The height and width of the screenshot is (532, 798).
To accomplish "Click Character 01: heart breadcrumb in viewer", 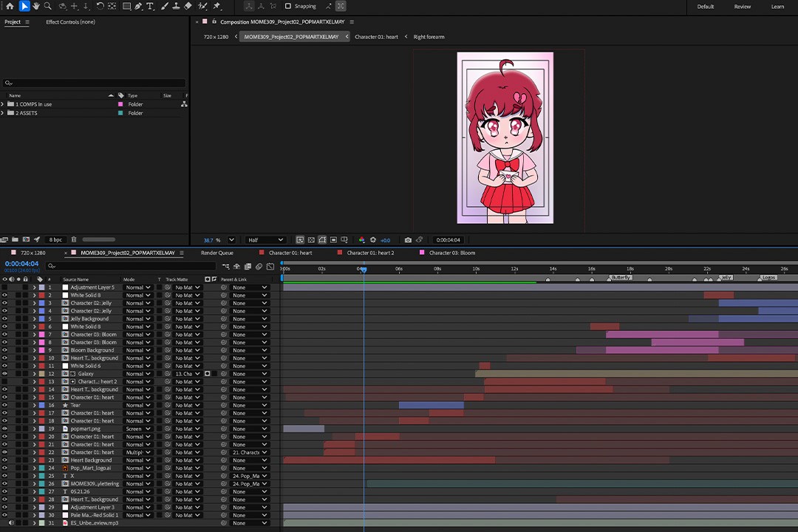I will pos(376,37).
